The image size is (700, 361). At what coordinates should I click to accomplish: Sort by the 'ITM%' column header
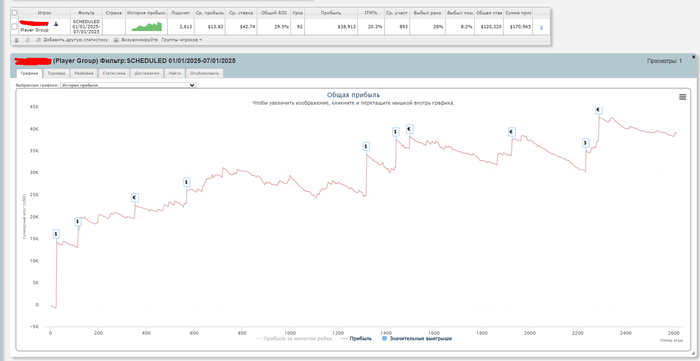371,13
